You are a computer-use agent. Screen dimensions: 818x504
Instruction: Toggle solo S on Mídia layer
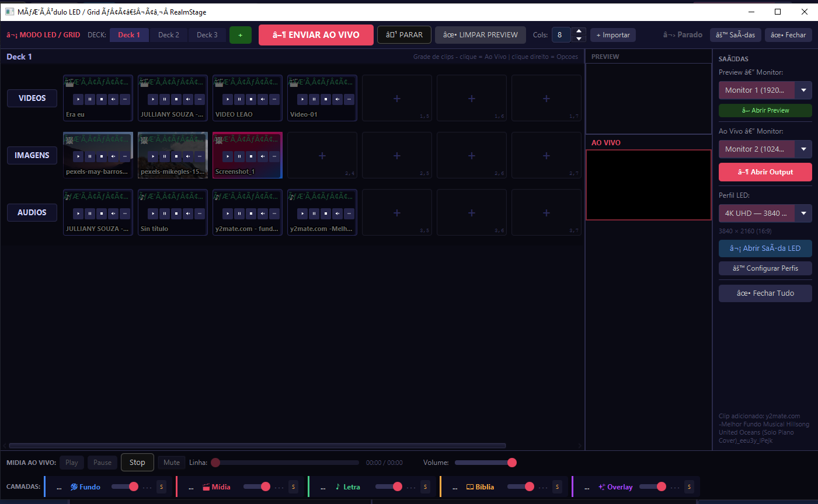(x=294, y=487)
